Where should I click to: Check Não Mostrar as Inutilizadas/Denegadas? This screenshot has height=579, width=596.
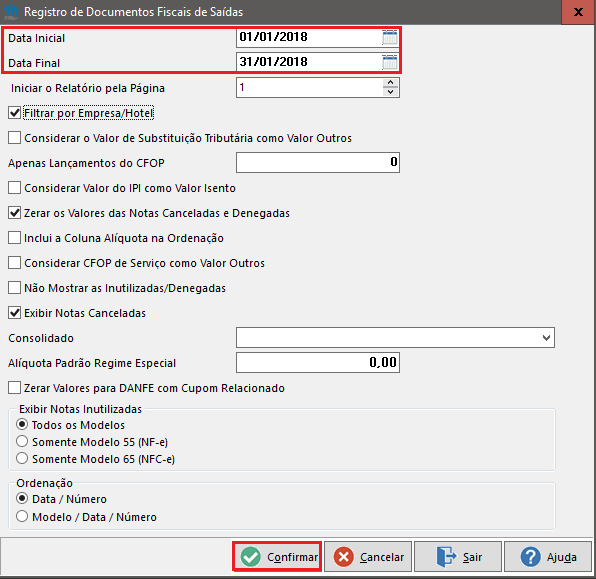coord(14,288)
